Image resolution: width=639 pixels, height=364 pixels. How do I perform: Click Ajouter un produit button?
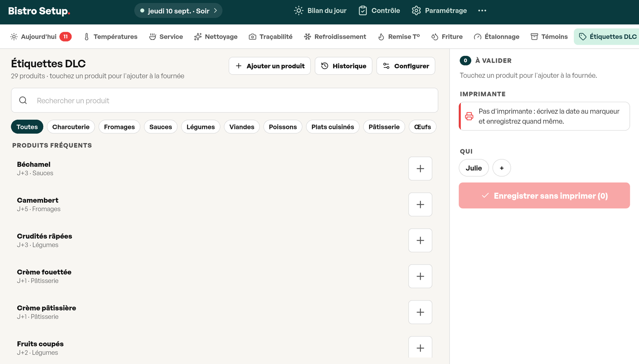pos(270,66)
